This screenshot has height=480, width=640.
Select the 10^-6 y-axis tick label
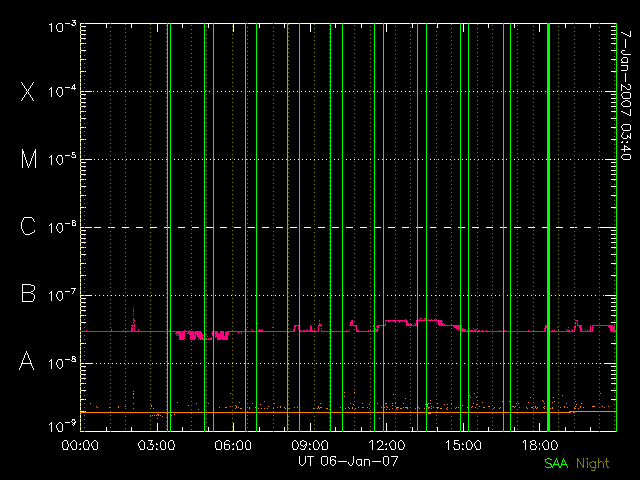point(62,227)
